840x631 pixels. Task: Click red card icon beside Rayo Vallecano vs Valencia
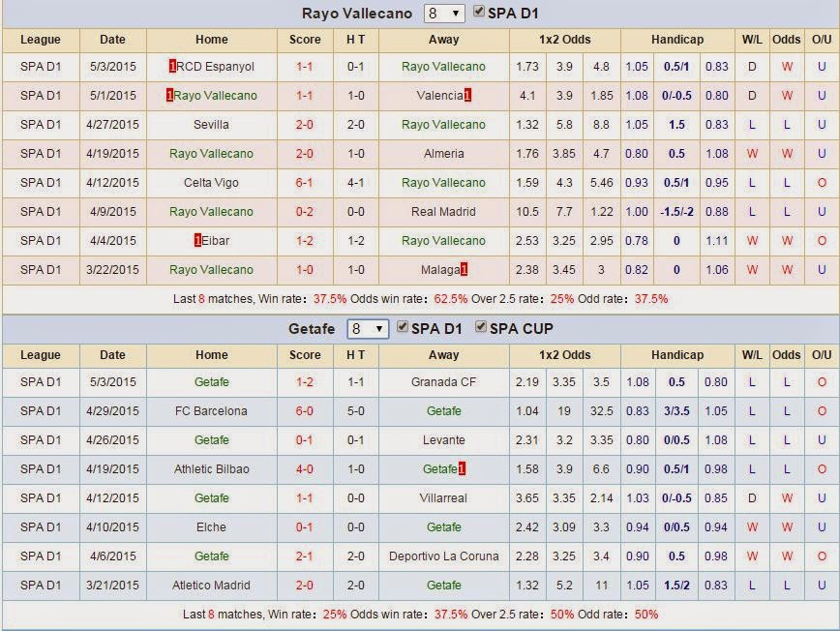pyautogui.click(x=169, y=96)
